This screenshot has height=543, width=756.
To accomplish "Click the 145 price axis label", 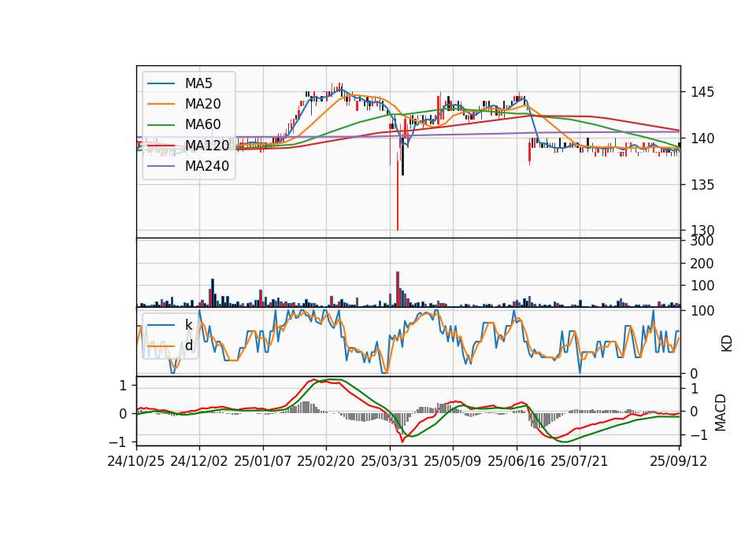I will pyautogui.click(x=702, y=92).
